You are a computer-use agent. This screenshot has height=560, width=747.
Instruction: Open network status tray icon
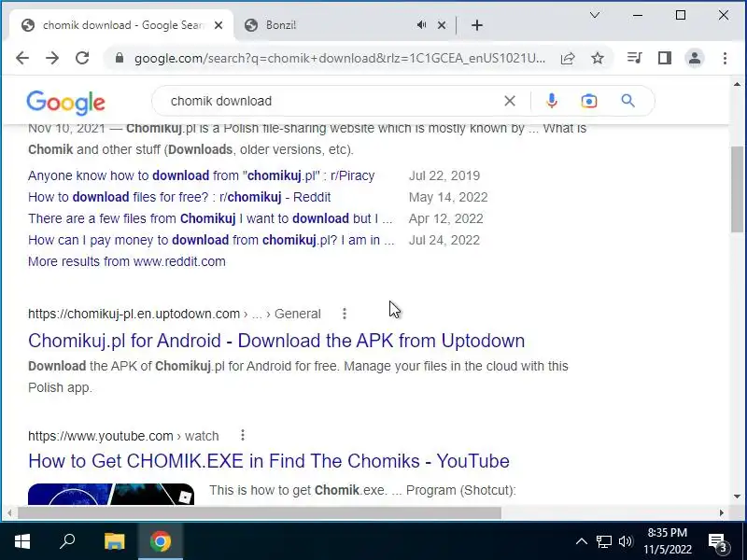coord(603,541)
